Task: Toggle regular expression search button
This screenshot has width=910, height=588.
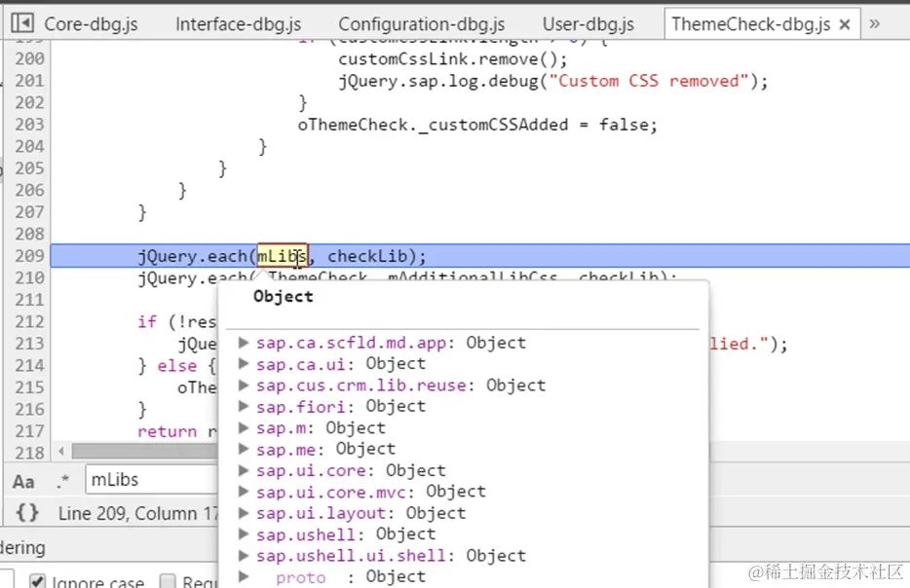Action: click(62, 481)
